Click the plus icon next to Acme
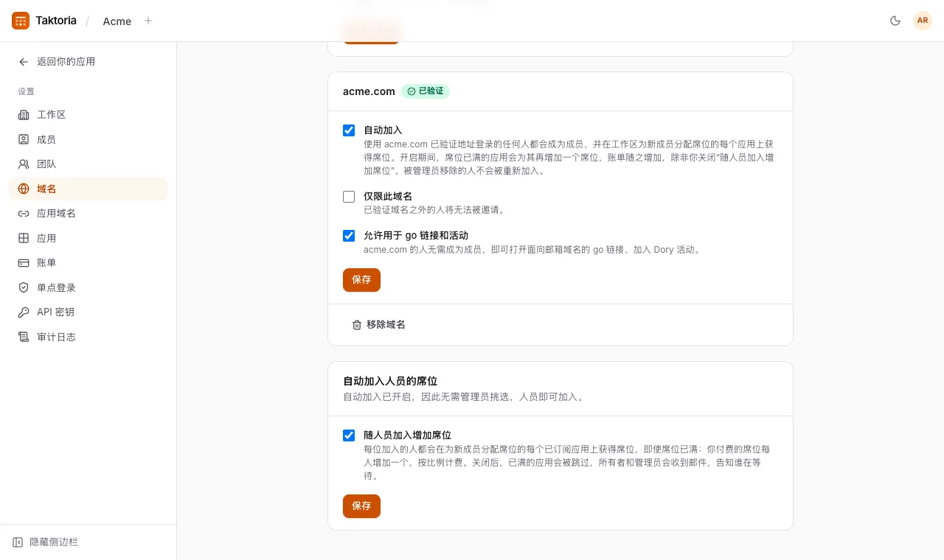Screen dimensions: 944x560 (148, 21)
